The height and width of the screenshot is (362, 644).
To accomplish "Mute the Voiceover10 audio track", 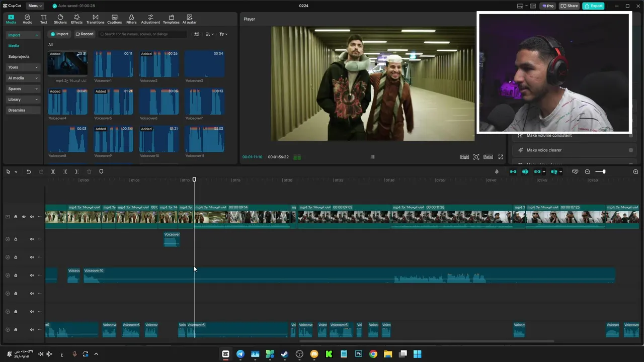I will 32,275.
